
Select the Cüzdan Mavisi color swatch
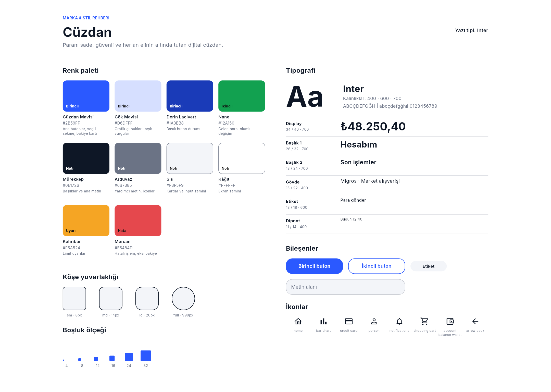[x=86, y=96]
